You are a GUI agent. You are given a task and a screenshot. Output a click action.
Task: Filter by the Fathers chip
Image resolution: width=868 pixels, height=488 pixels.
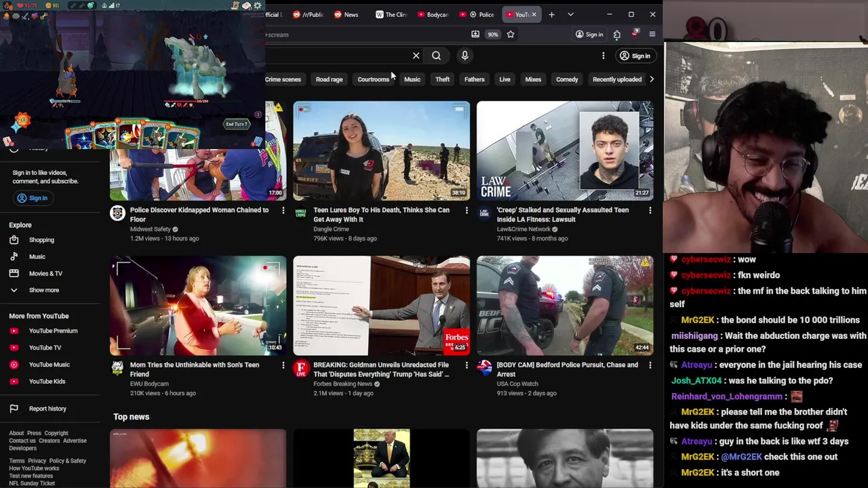point(475,79)
